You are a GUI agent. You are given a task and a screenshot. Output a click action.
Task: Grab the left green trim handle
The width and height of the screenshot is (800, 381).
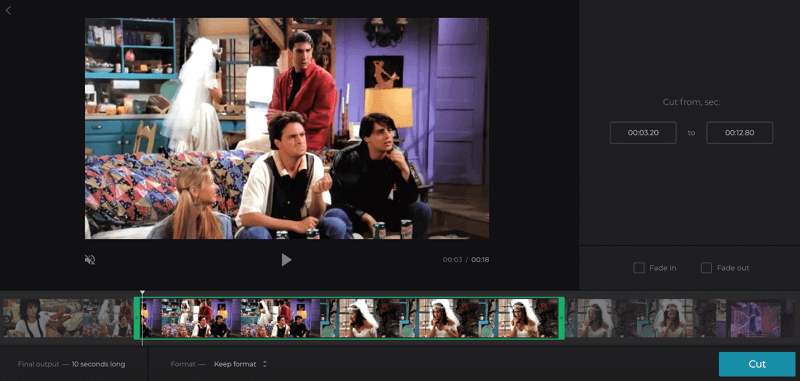137,318
